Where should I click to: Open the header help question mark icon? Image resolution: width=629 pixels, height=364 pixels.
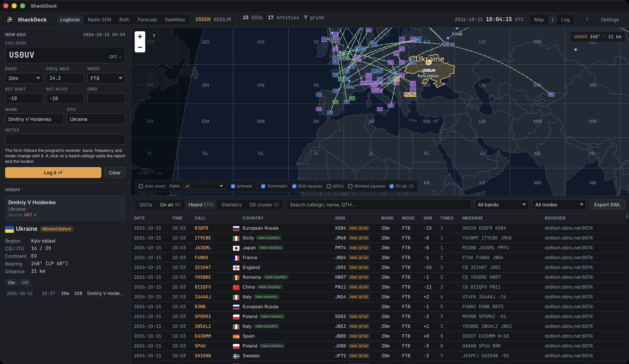pos(587,19)
